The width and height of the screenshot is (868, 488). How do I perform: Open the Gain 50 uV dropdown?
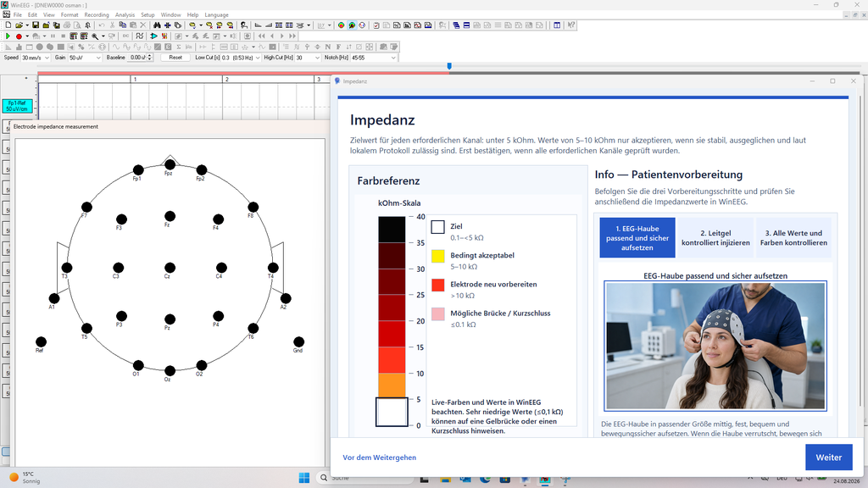pyautogui.click(x=98, y=58)
